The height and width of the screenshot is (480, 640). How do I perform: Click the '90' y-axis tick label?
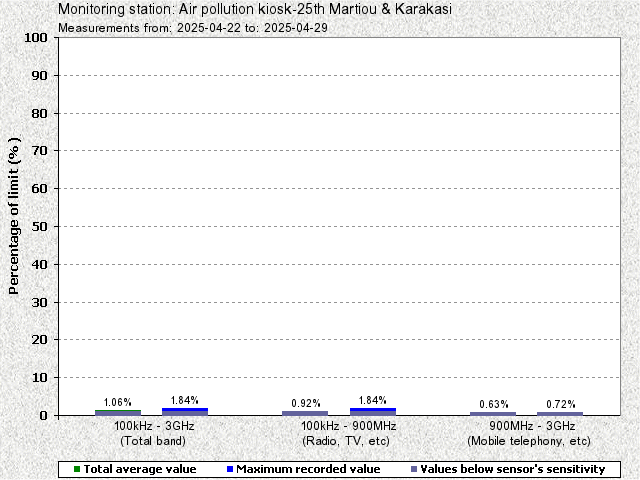click(39, 76)
